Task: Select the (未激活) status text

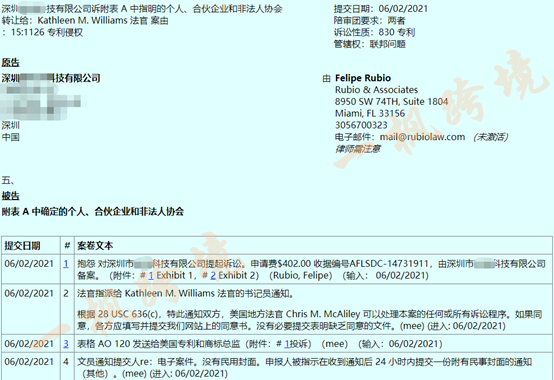Action: [491, 137]
